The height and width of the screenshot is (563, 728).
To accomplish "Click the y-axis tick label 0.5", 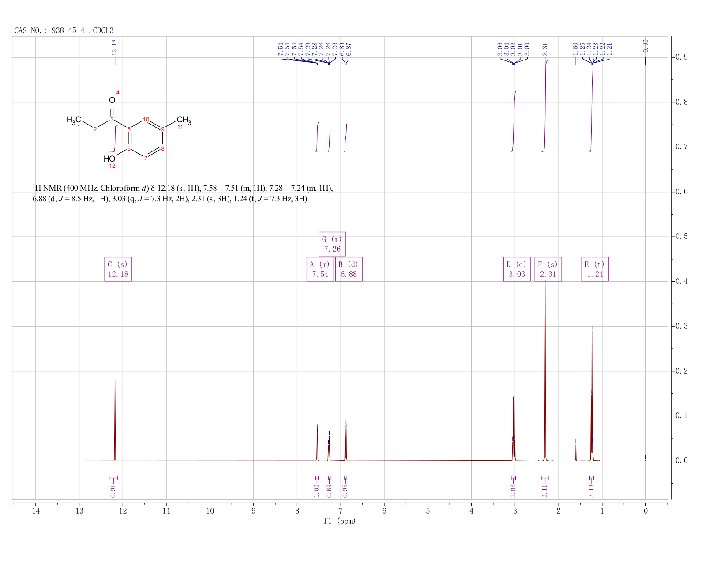I will click(682, 237).
